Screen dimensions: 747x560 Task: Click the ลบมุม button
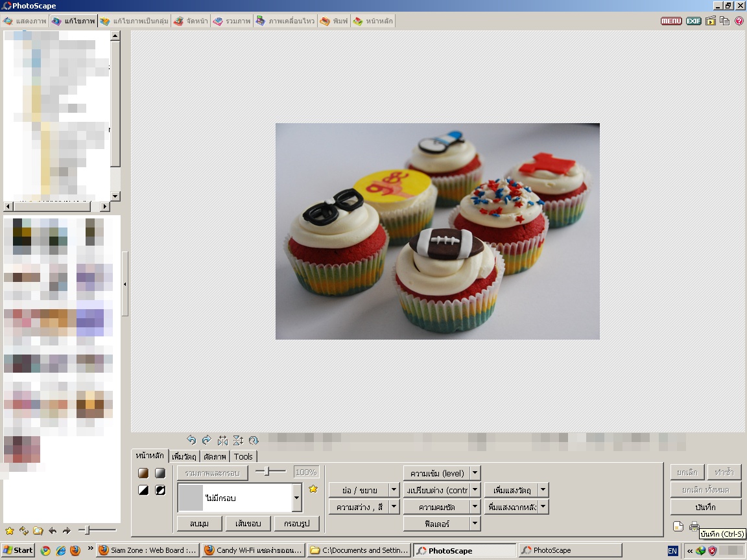tap(199, 523)
